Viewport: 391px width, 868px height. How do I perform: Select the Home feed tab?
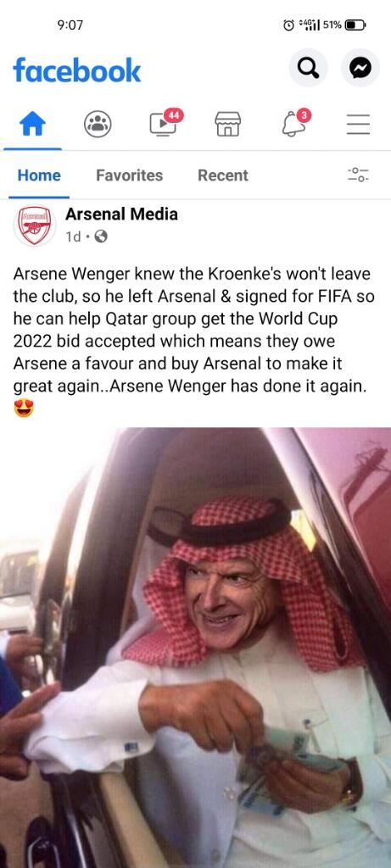click(39, 175)
